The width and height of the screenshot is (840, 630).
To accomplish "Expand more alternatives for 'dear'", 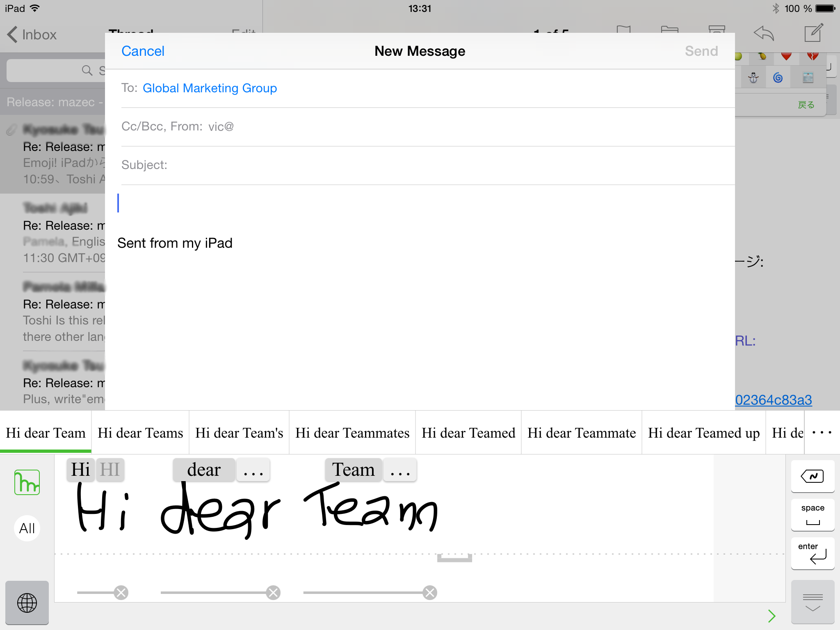I will click(x=253, y=470).
